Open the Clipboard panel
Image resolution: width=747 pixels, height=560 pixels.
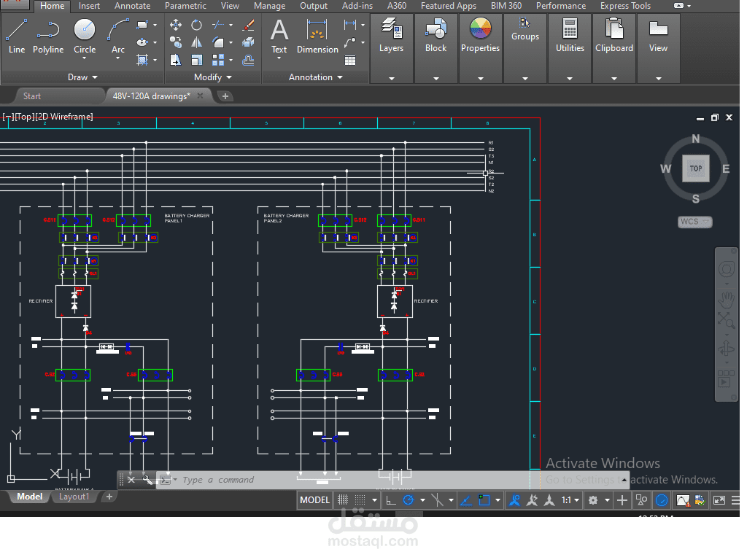pos(614,47)
